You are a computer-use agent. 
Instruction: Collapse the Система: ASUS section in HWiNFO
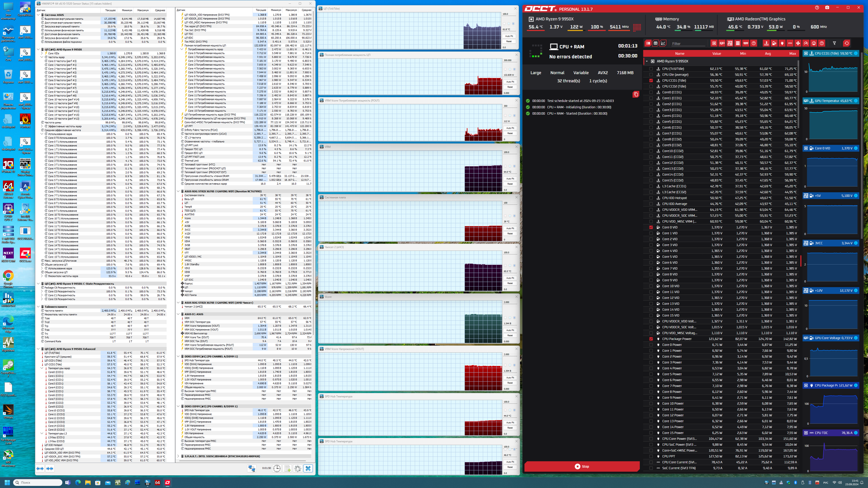[38, 15]
